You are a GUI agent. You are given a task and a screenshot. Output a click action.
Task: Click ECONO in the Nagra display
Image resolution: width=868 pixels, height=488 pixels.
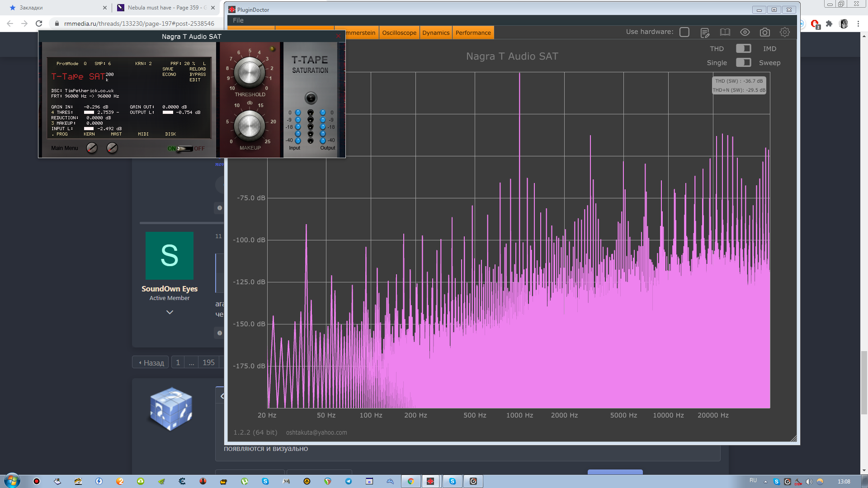(169, 75)
